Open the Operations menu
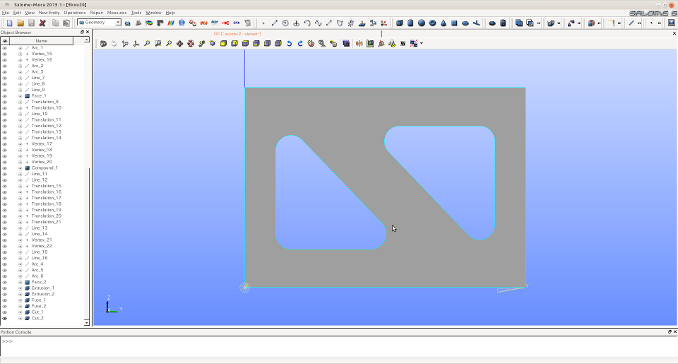Viewport: 678px width, 364px height. pyautogui.click(x=74, y=13)
